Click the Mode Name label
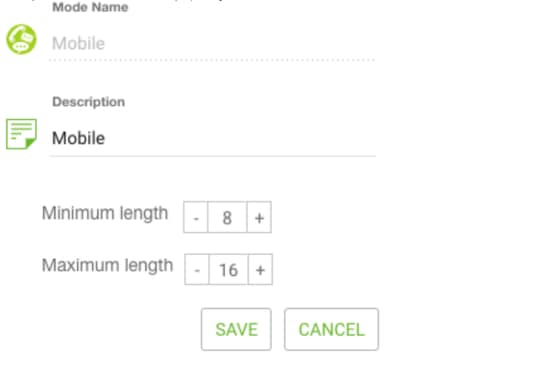544x371 pixels. tap(90, 7)
